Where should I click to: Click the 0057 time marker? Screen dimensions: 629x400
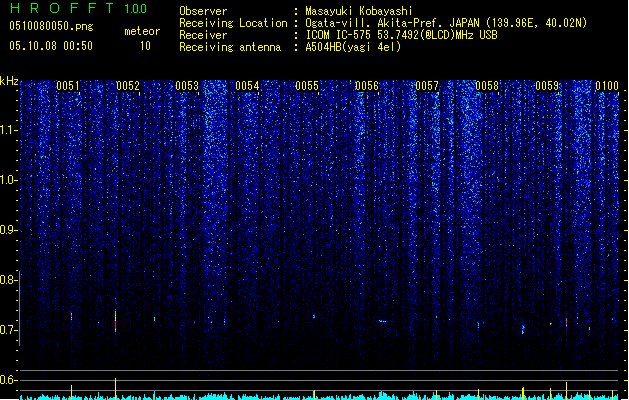[427, 86]
